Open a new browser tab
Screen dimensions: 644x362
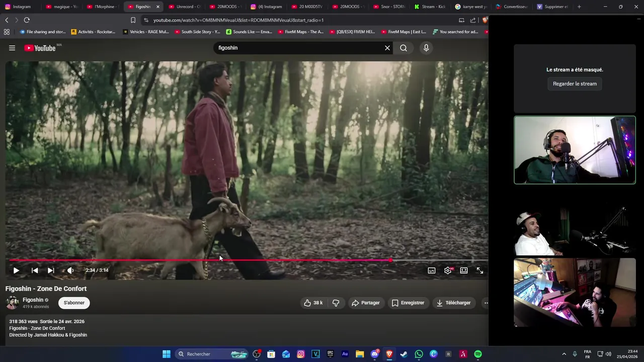coord(579,7)
